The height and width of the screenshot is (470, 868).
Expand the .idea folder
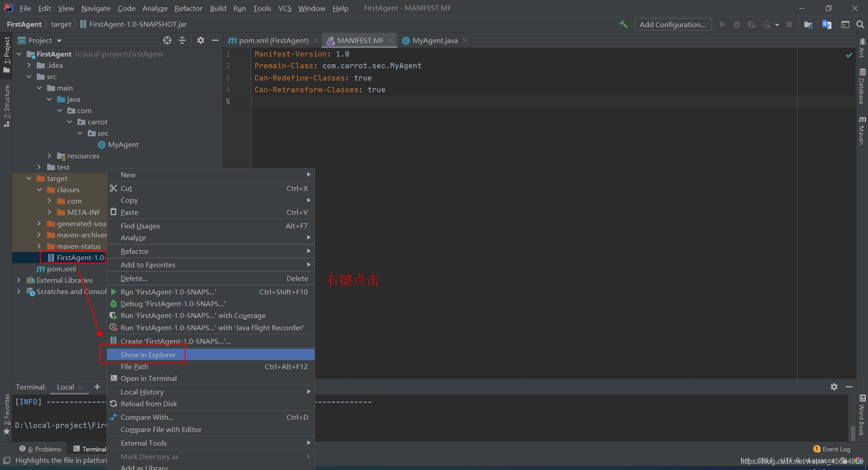click(x=29, y=65)
